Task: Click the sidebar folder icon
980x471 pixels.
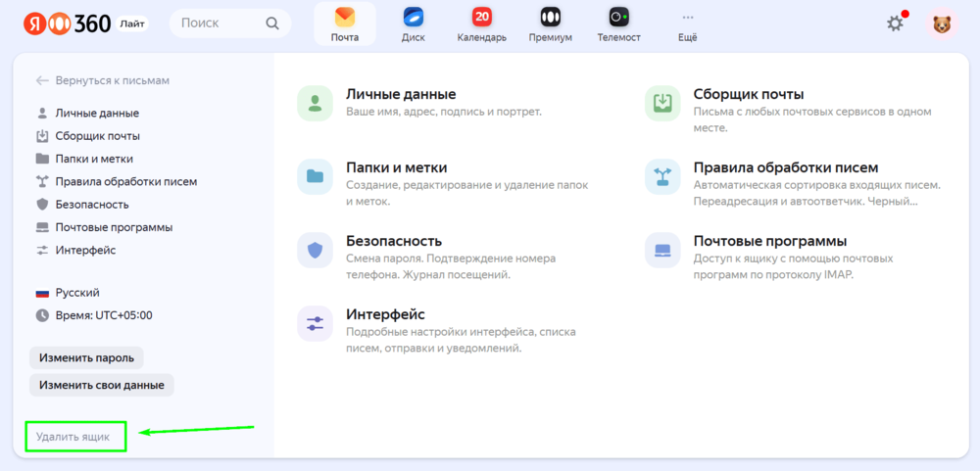Action: 42,159
